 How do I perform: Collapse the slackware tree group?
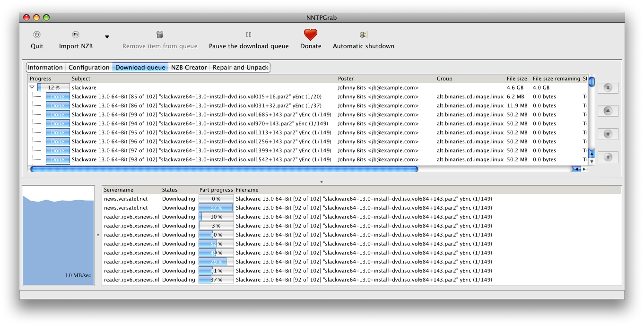pyautogui.click(x=32, y=88)
